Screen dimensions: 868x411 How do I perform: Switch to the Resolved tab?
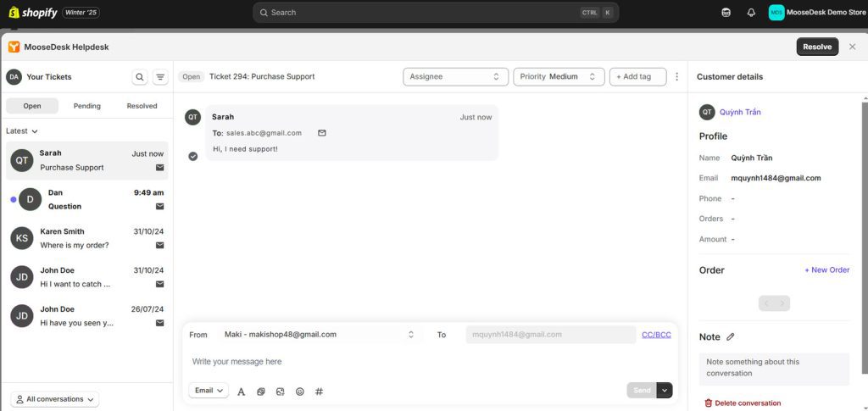click(142, 106)
